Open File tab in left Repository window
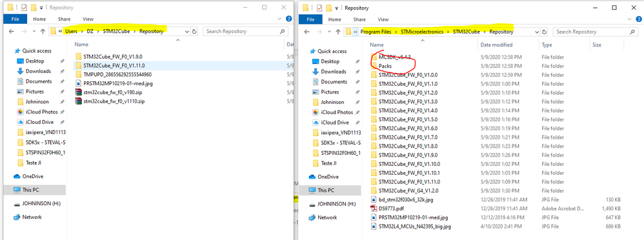Image resolution: width=644 pixels, height=240 pixels. click(x=15, y=19)
